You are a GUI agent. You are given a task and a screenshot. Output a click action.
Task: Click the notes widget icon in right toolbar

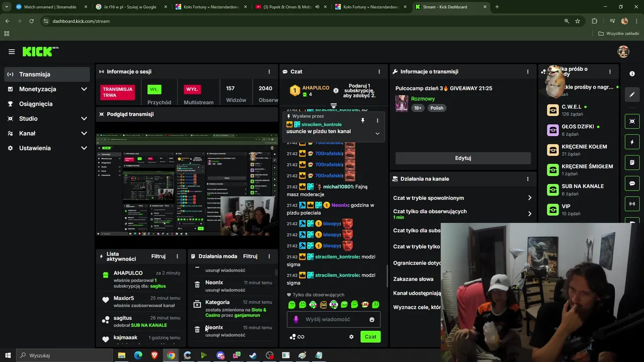[632, 163]
